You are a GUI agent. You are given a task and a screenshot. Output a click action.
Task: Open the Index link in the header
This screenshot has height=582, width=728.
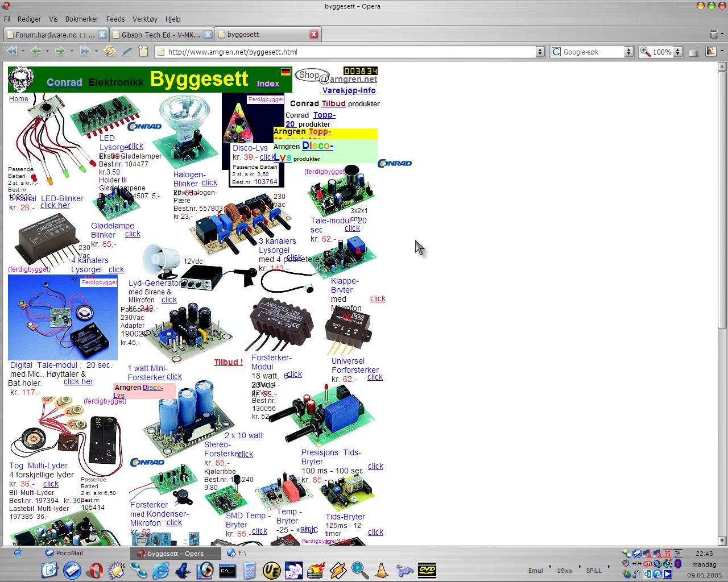pos(268,84)
